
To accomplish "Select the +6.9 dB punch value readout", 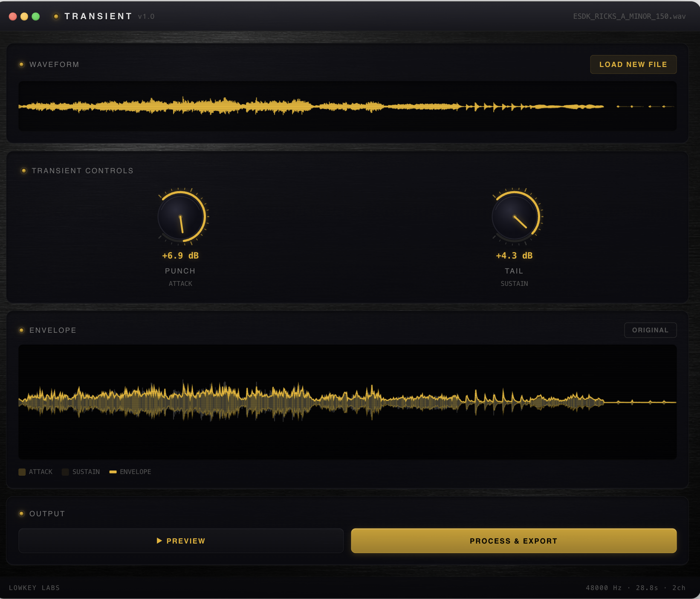I will (180, 256).
